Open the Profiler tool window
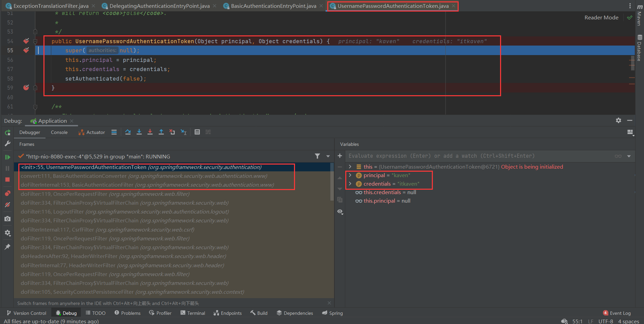 pos(160,313)
